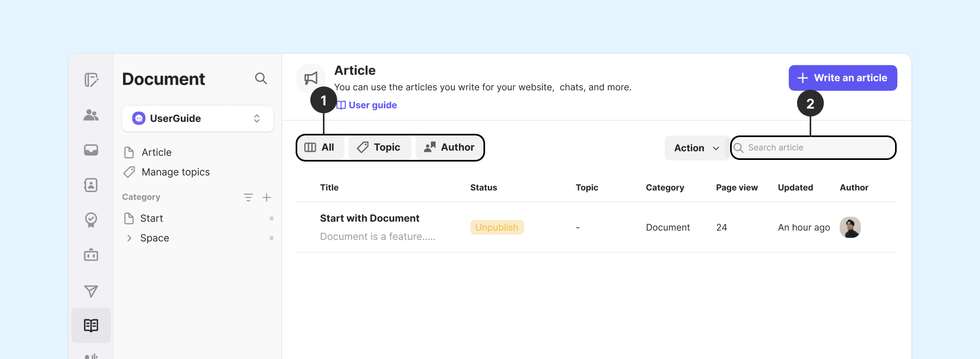This screenshot has height=359, width=980.
Task: Expand the Space category chevron
Action: click(x=129, y=238)
